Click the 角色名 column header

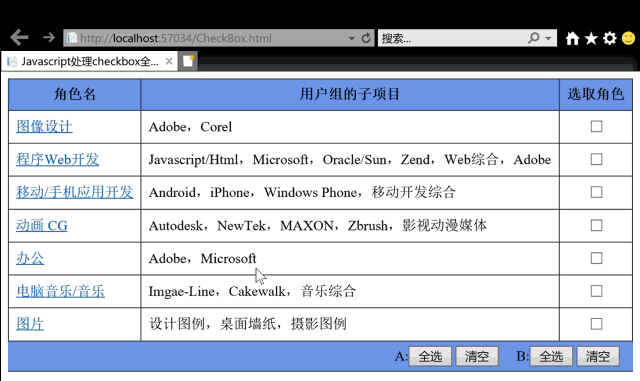(x=75, y=94)
